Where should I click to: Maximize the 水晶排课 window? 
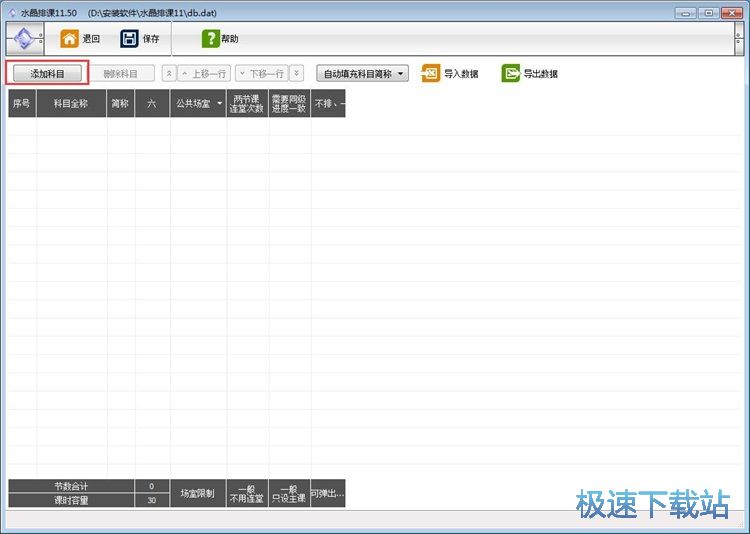(x=709, y=13)
